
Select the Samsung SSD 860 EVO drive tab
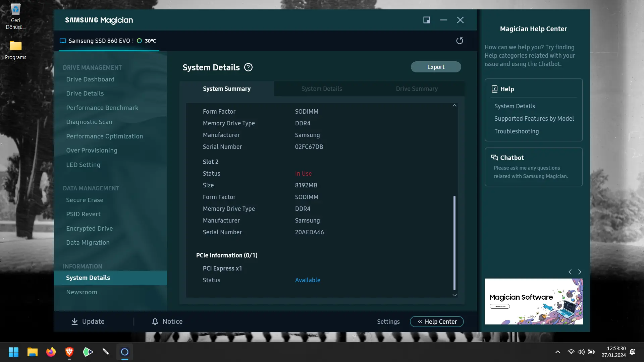tap(109, 41)
